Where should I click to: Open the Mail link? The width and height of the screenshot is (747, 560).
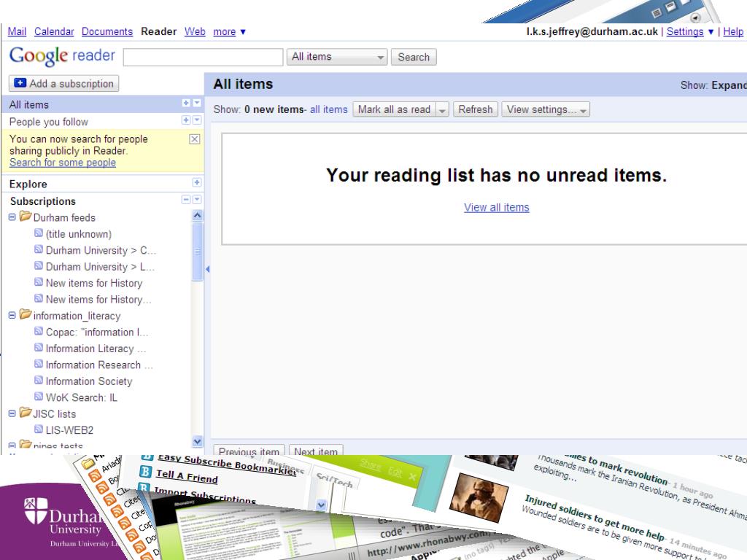[x=17, y=31]
